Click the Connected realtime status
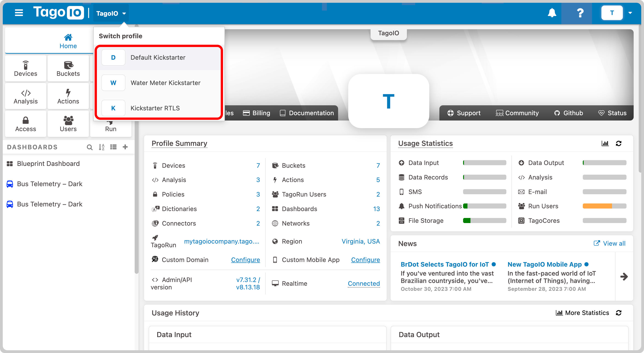 pyautogui.click(x=364, y=283)
